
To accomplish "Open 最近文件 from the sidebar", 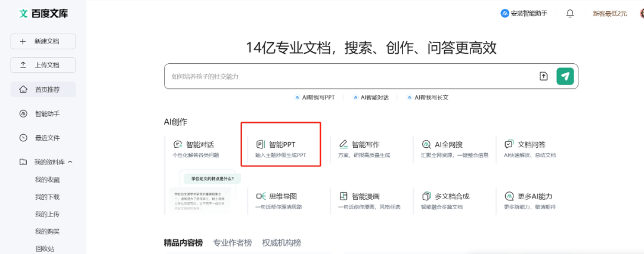I will 43,138.
